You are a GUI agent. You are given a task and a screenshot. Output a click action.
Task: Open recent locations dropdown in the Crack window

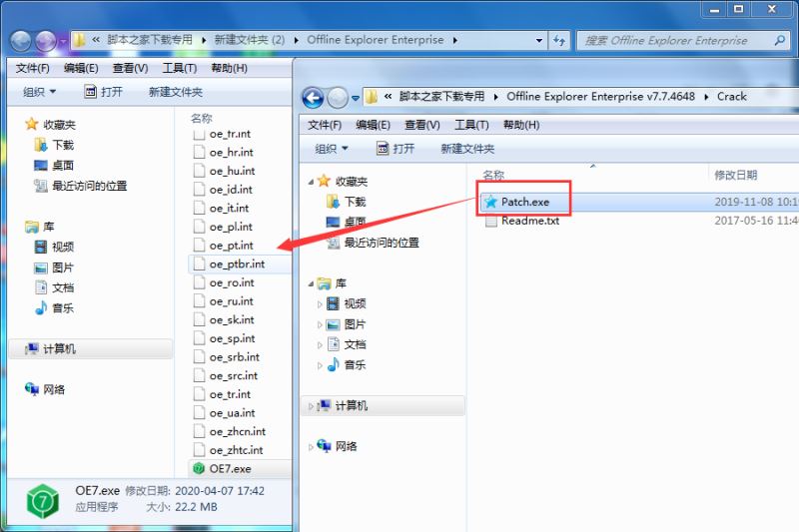pos(356,98)
